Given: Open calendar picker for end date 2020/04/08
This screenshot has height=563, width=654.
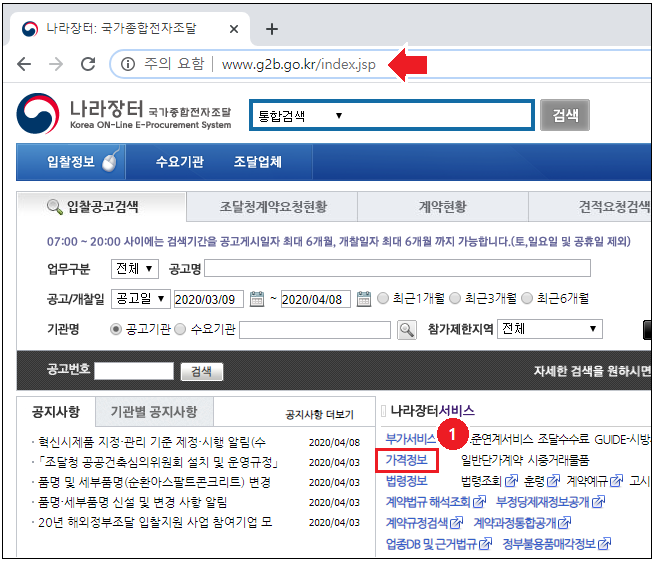Looking at the screenshot, I should point(364,299).
